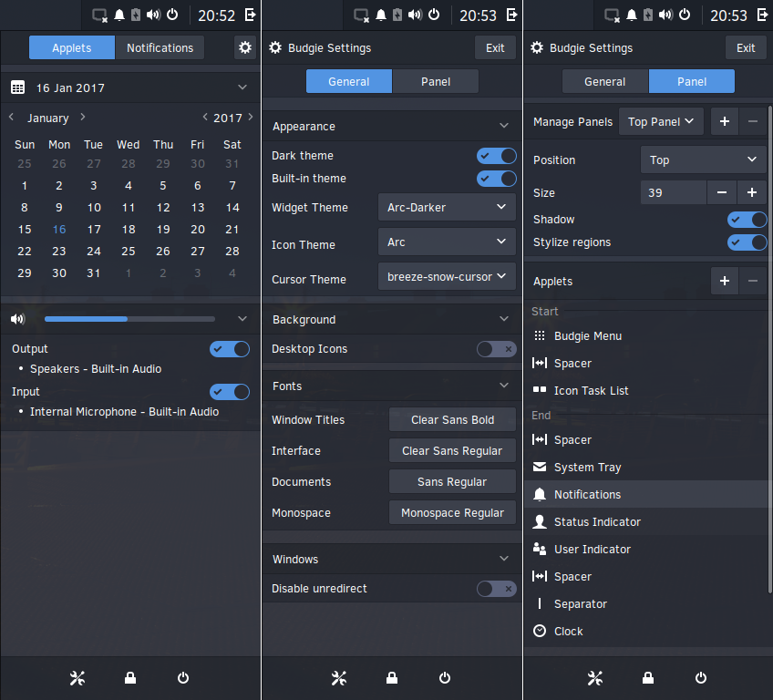Screen dimensions: 773x700
Task: Open the Top Panel selector dropdown
Action: pos(661,121)
